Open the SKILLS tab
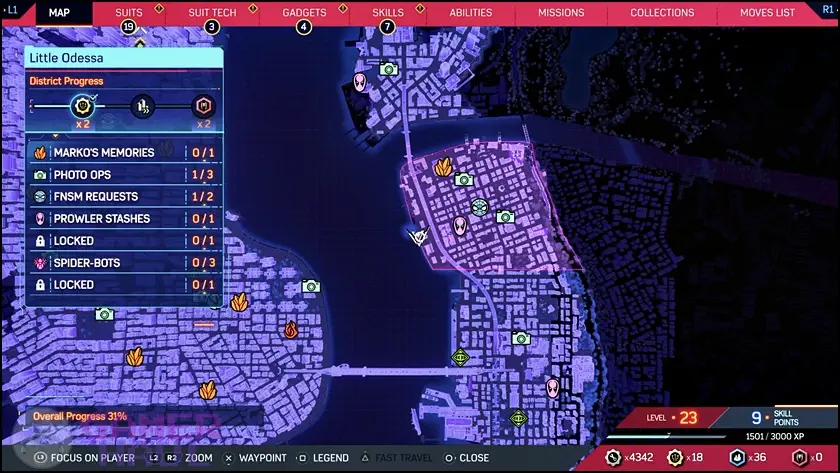This screenshot has width=840, height=473. pyautogui.click(x=388, y=12)
